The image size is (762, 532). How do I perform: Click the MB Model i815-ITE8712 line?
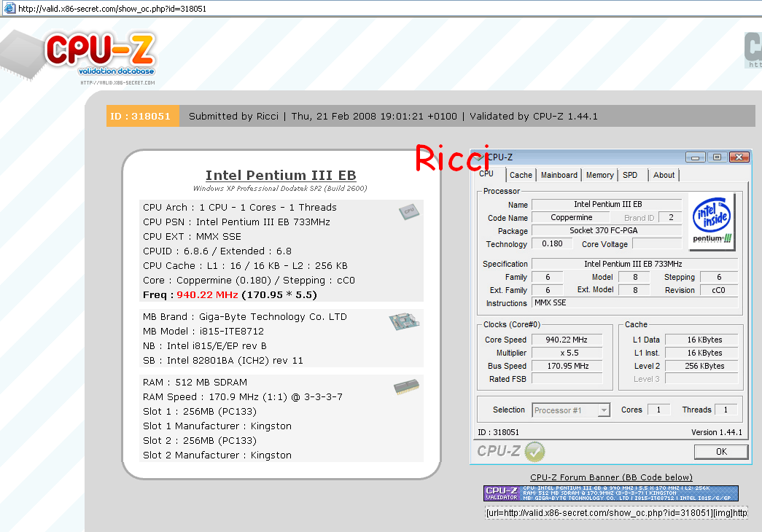pyautogui.click(x=203, y=332)
